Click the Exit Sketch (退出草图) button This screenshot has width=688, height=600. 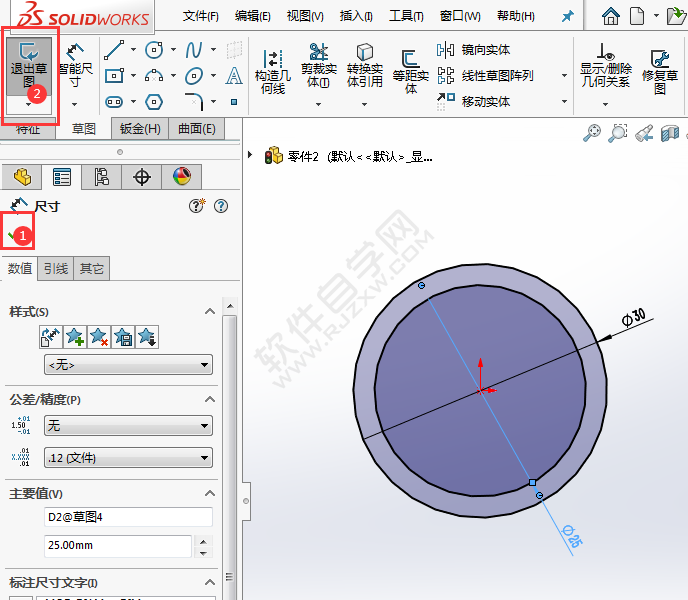pos(29,66)
